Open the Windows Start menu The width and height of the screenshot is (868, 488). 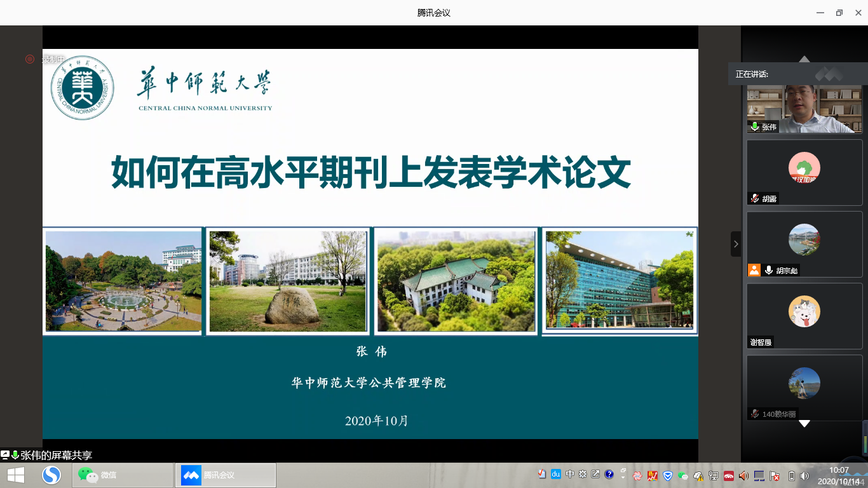tap(16, 475)
